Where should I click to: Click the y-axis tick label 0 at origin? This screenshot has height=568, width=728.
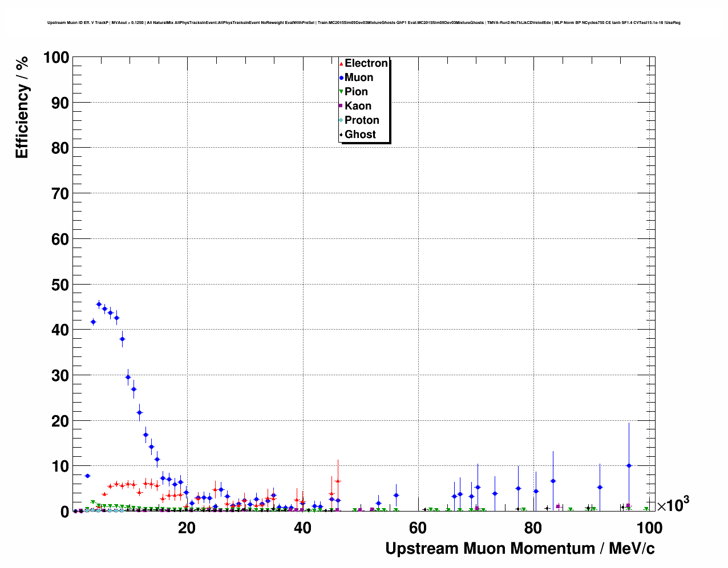(64, 512)
